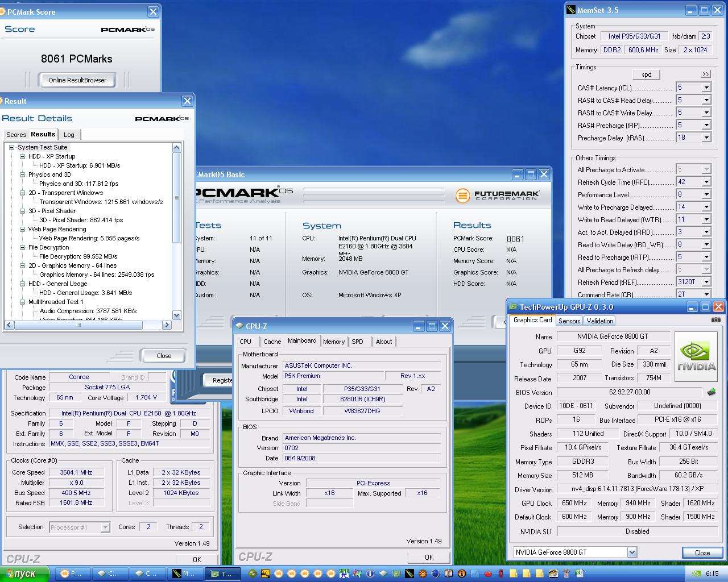Click the results horizontal scroll-right arrow
This screenshot has height=582, width=728.
(167, 325)
